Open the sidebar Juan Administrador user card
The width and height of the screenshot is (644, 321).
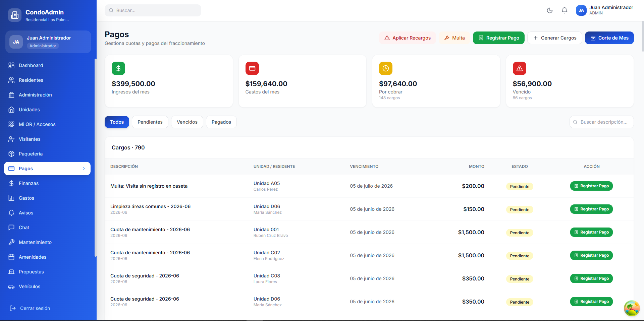(x=48, y=42)
